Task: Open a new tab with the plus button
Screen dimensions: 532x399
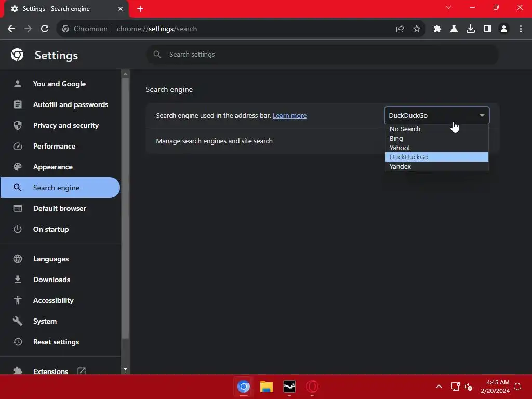Action: coord(140,9)
